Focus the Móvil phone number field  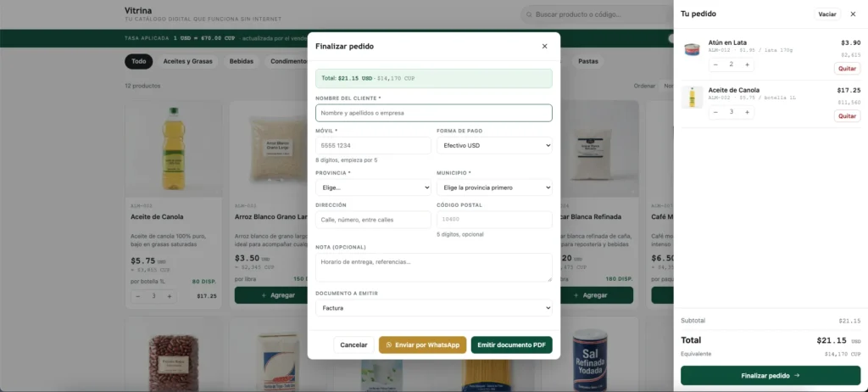(x=373, y=146)
